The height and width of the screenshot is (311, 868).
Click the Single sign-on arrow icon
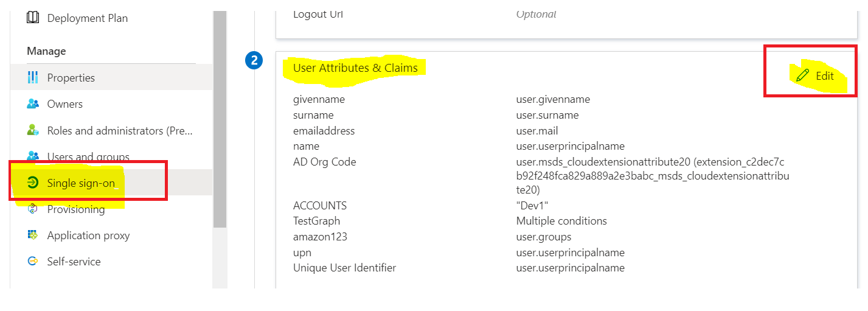click(x=33, y=183)
